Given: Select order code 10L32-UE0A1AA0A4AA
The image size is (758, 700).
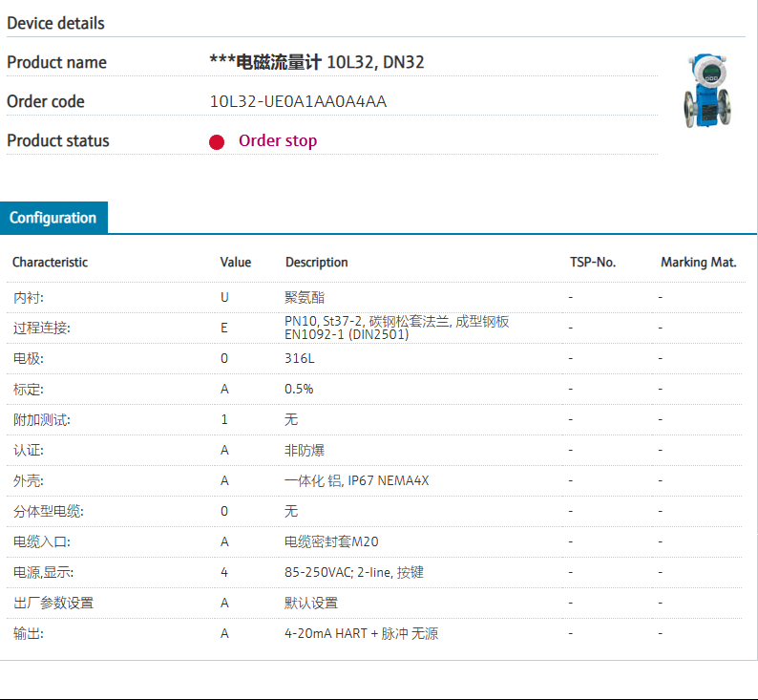Looking at the screenshot, I should 298,101.
